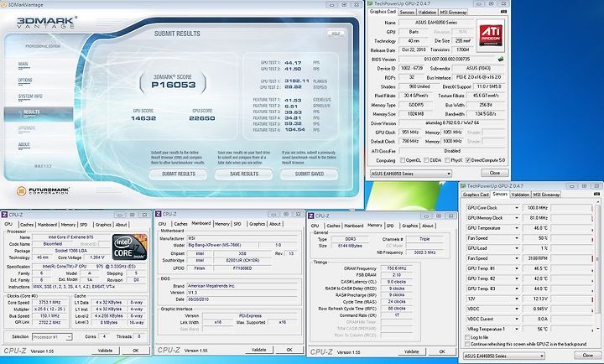604x364 pixels.
Task: Expand the GPU Memory Clock sensor dropdown
Action: (x=517, y=218)
